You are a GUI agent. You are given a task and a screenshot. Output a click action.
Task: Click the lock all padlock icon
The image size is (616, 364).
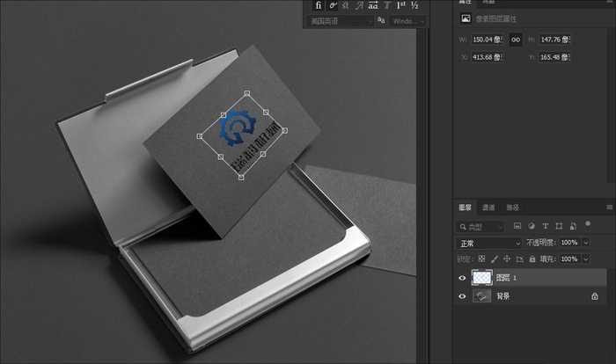[531, 259]
